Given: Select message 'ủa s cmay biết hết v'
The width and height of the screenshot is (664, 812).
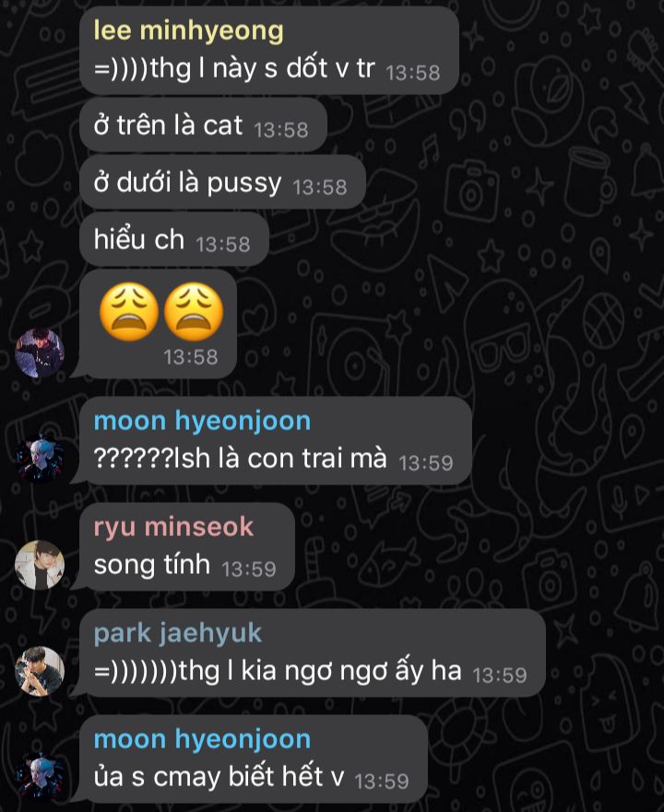Looking at the screenshot, I should [253, 759].
